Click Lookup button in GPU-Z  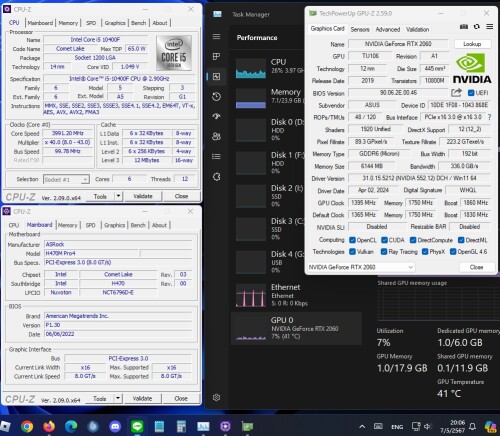click(x=472, y=44)
